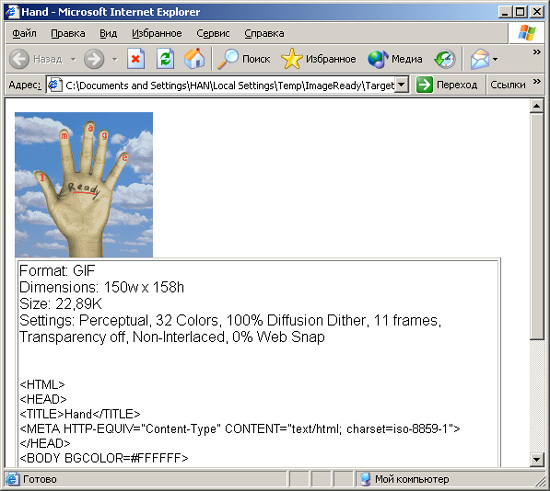Refresh the page with green arrows icon

[165, 59]
